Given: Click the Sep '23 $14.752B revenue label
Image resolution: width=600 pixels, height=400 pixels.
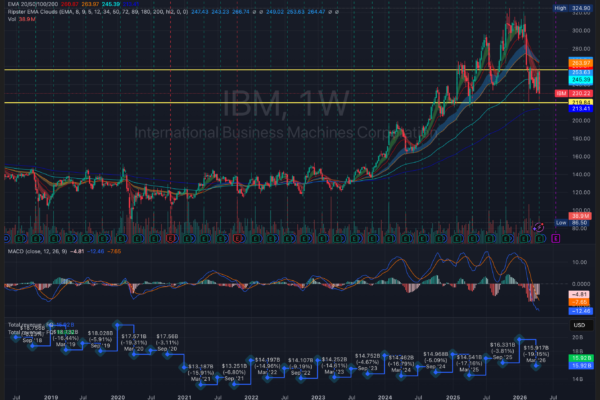Looking at the screenshot, I should 367,362.
